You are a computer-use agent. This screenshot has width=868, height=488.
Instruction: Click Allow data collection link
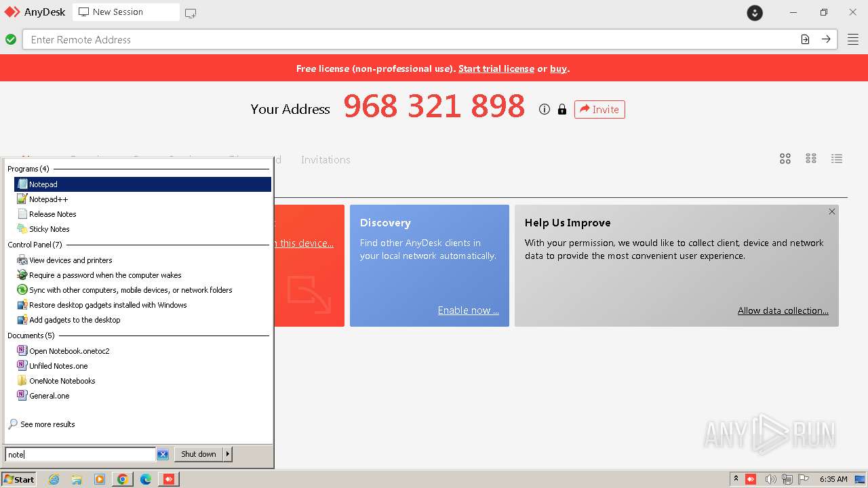point(783,310)
